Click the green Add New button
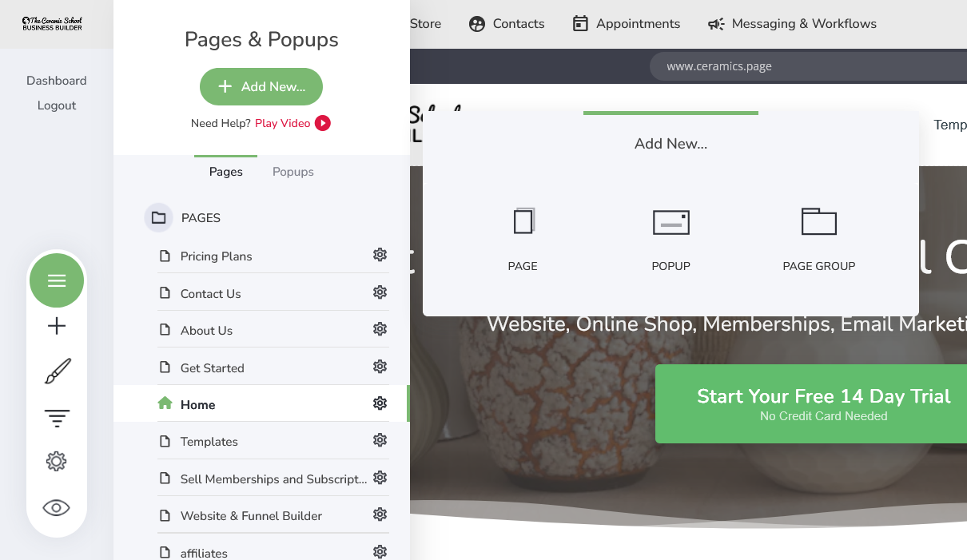 click(x=261, y=86)
